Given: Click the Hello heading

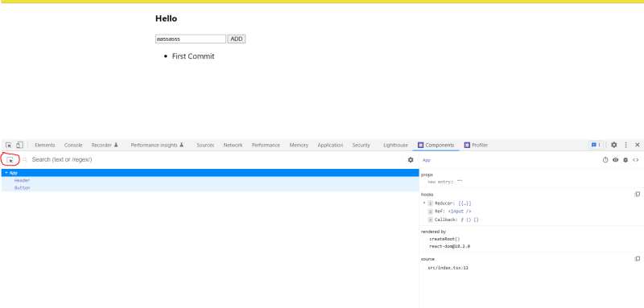Looking at the screenshot, I should [x=167, y=18].
